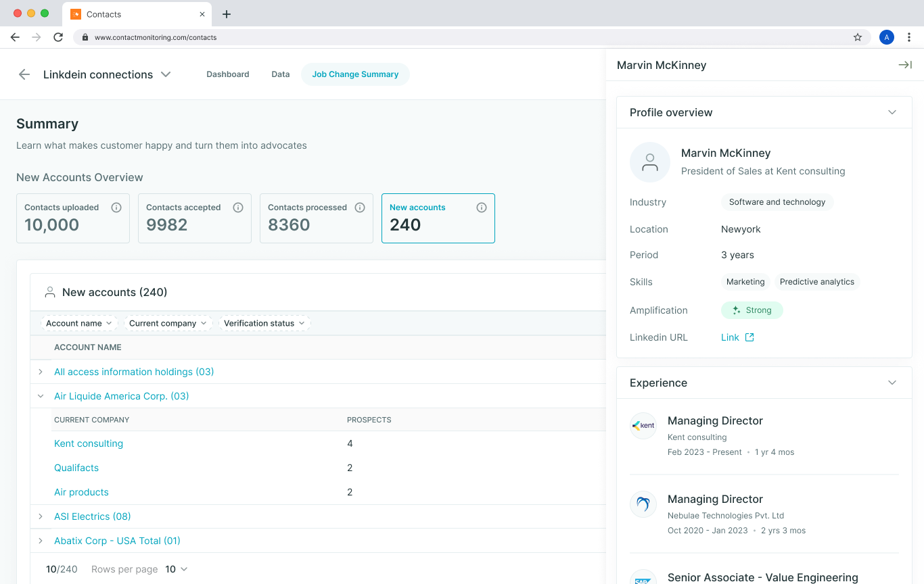Click info icon on Contacts accepted card
This screenshot has width=924, height=584.
[x=238, y=208]
